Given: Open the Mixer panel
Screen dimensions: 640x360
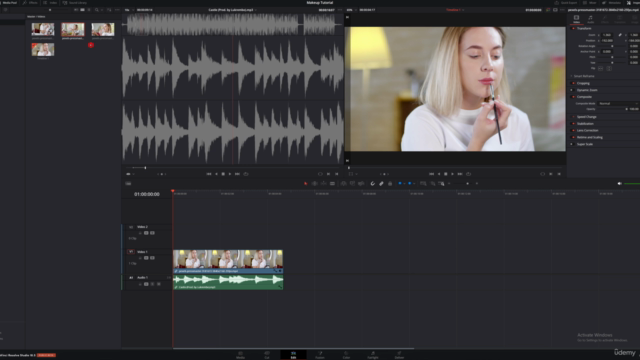Looking at the screenshot, I should coord(590,2).
